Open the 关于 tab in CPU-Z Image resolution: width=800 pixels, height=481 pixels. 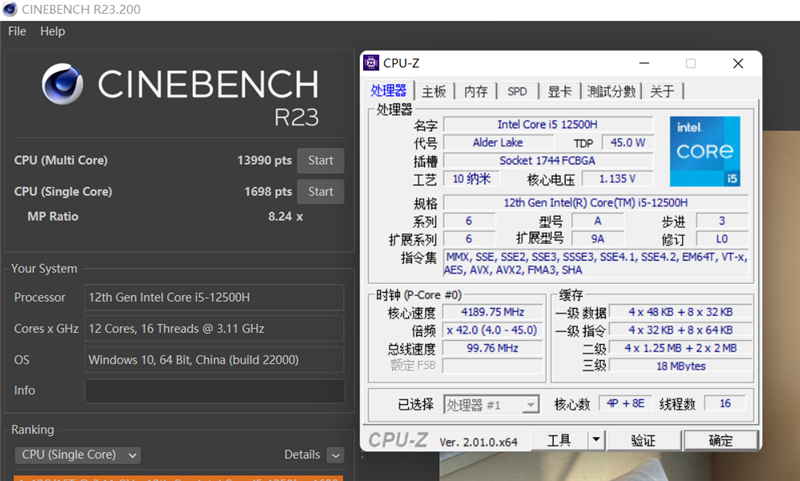pos(662,91)
